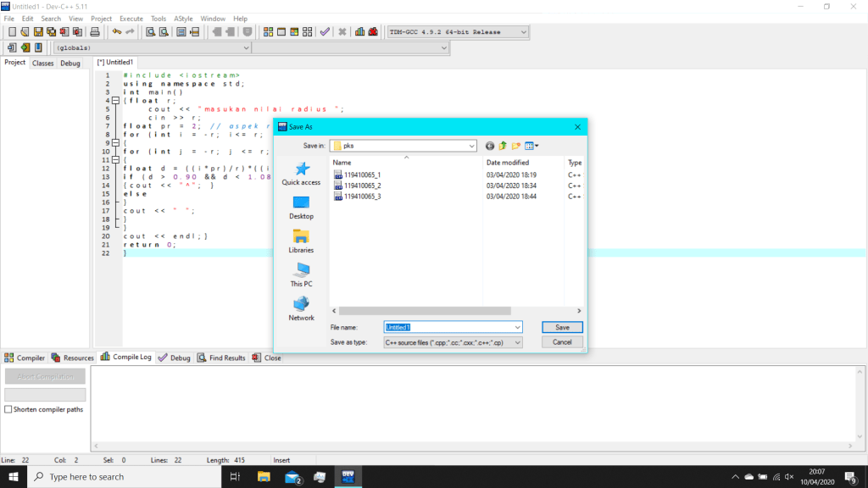Expand the Save in folder dropdown
Image resolution: width=868 pixels, height=488 pixels.
coord(470,146)
